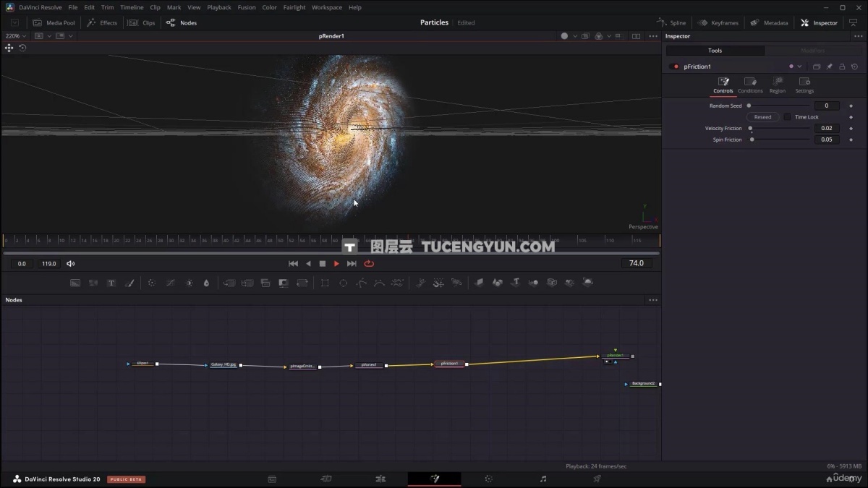Add a Rectangle mask tool

[325, 283]
